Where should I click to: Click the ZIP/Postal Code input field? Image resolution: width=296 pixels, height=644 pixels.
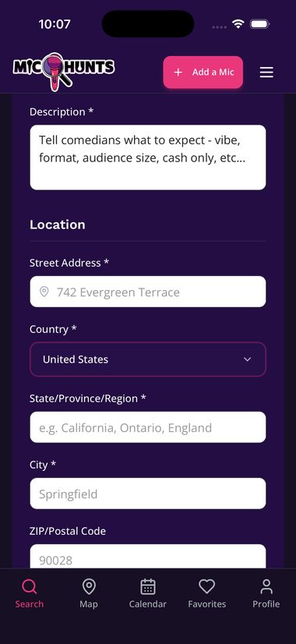point(148,557)
